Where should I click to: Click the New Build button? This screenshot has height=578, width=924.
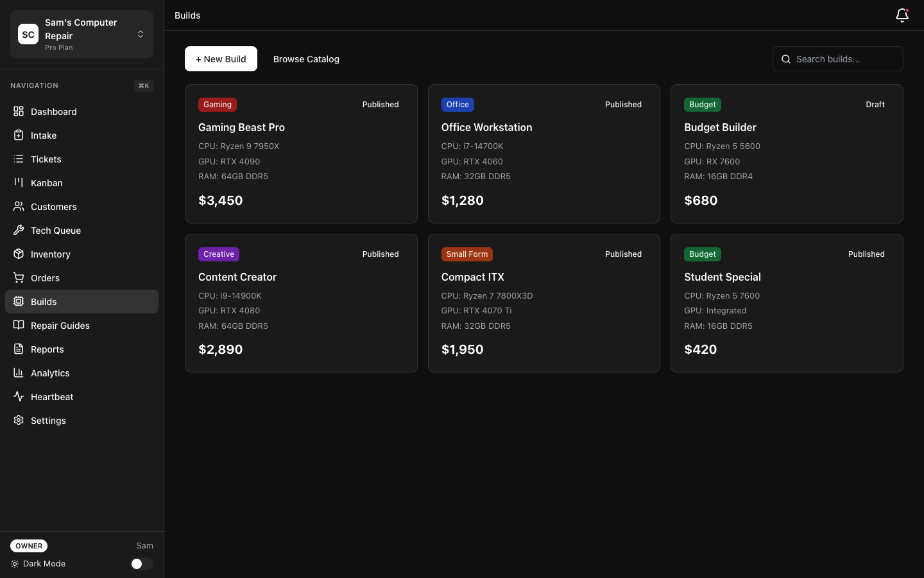point(221,58)
